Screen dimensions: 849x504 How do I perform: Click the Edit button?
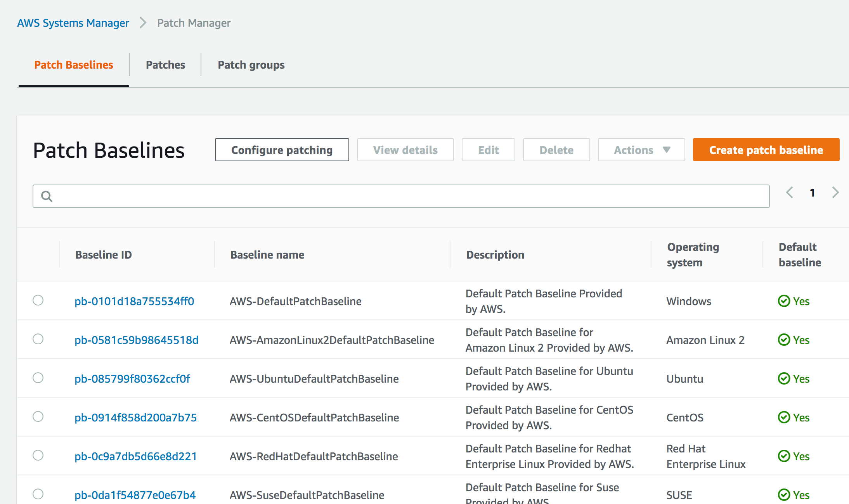click(489, 150)
